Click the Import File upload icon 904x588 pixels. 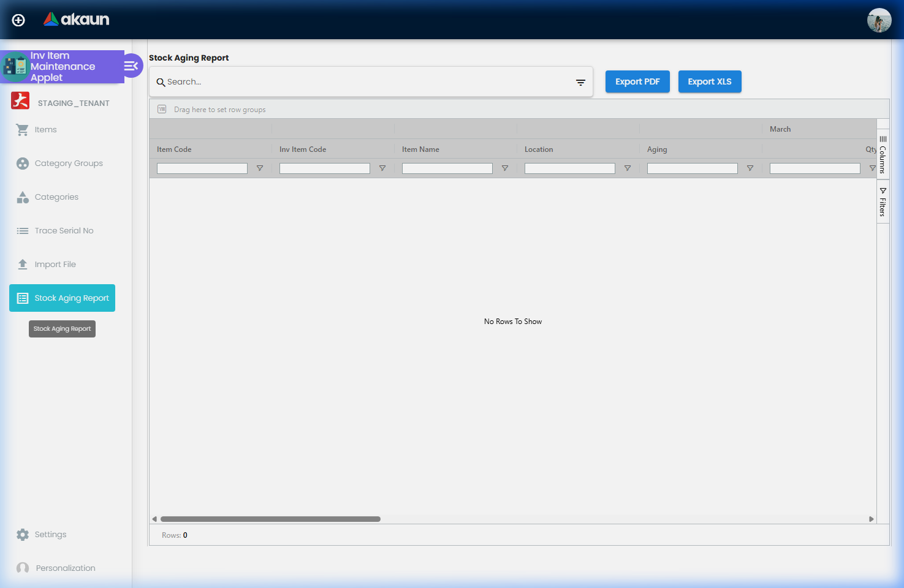(23, 265)
